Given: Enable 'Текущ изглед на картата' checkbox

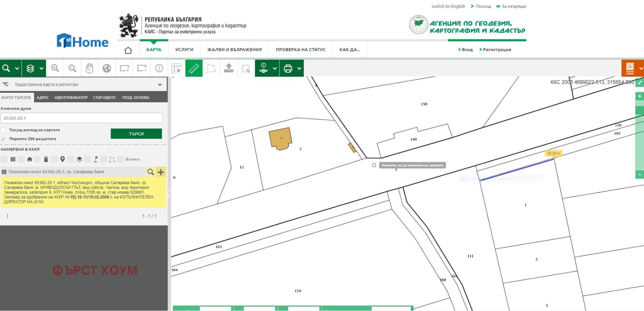Looking at the screenshot, I should point(3,130).
